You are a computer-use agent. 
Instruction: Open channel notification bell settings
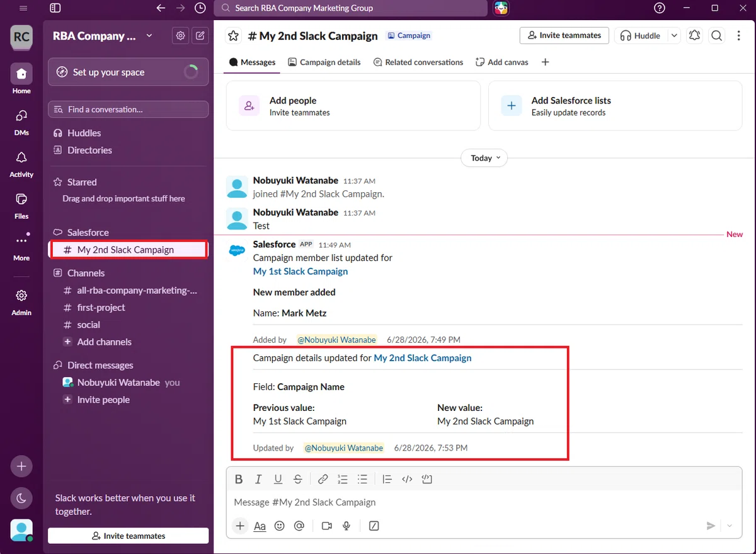[695, 36]
